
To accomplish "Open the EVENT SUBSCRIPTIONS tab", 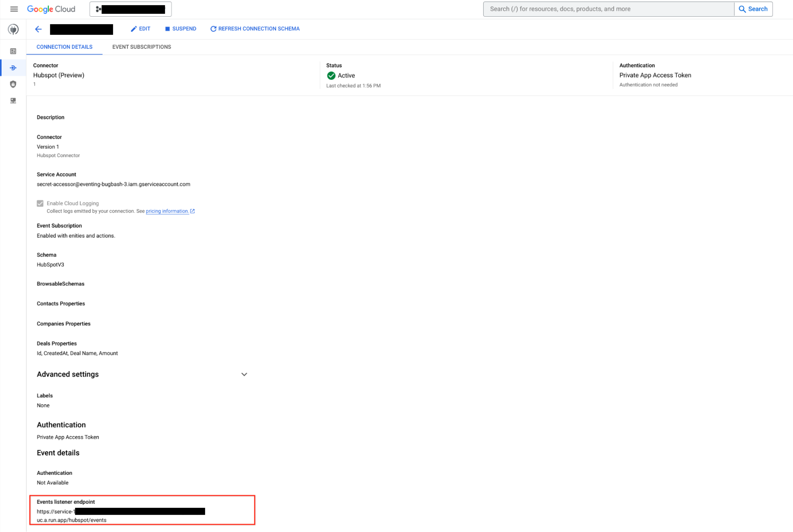I will coord(141,46).
